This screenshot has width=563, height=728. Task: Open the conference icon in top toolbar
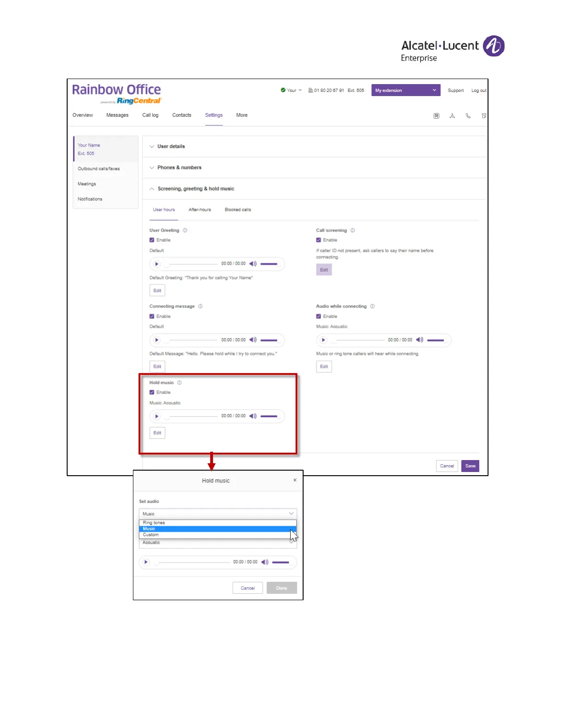click(452, 116)
